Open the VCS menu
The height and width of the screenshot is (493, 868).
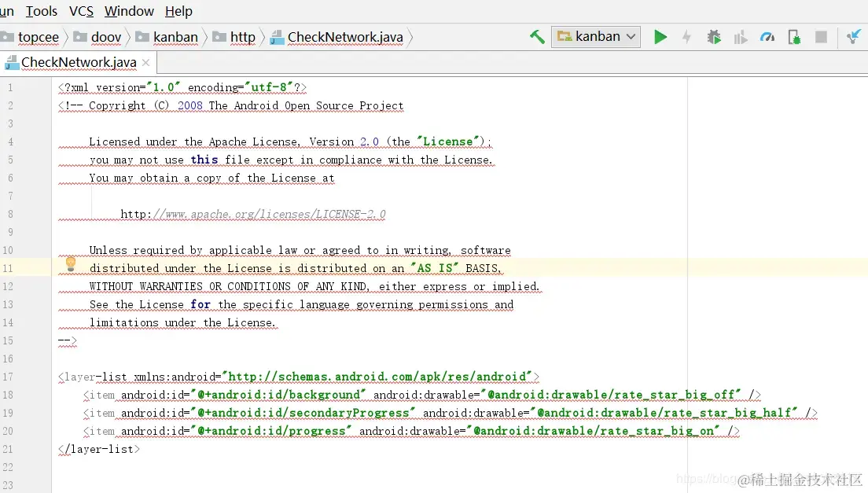(x=81, y=11)
